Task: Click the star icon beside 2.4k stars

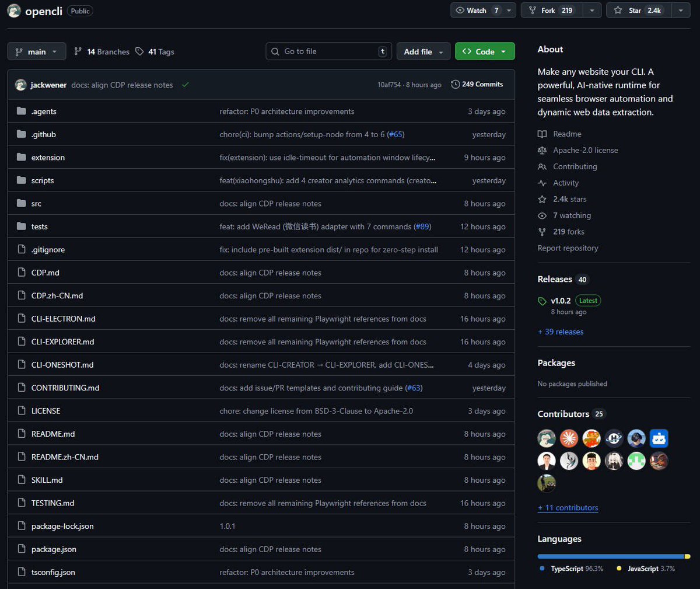Action: (x=542, y=199)
